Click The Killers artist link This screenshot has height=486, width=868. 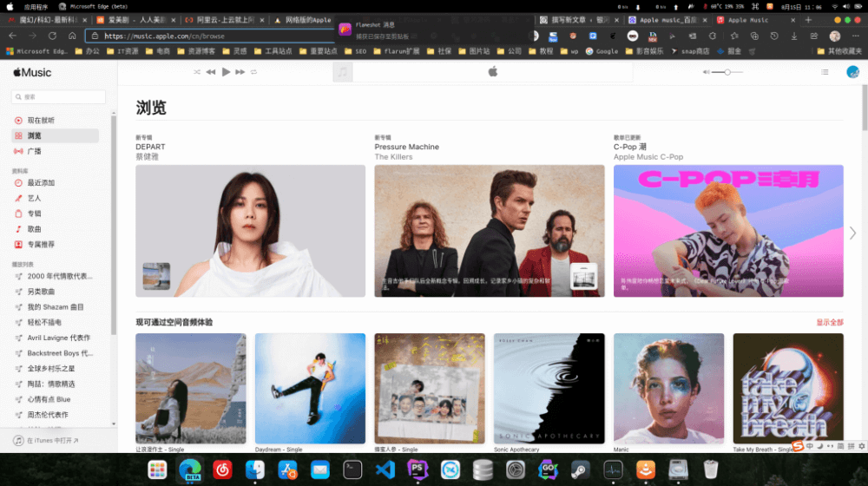[x=393, y=157]
